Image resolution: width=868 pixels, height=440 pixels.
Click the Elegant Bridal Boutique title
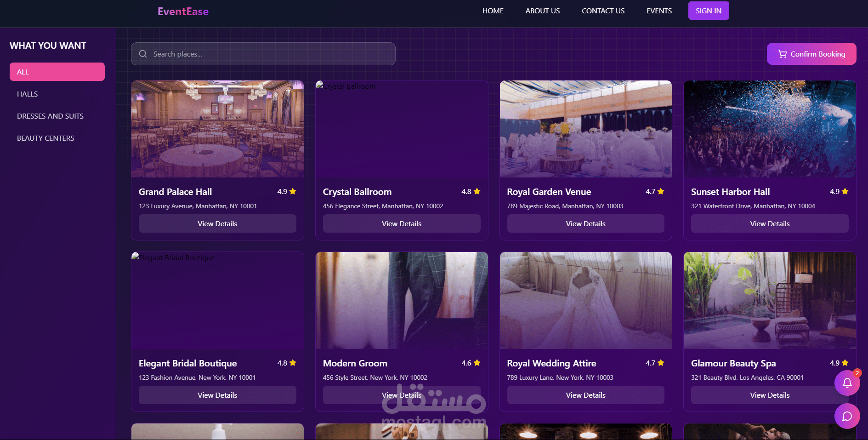click(x=187, y=363)
